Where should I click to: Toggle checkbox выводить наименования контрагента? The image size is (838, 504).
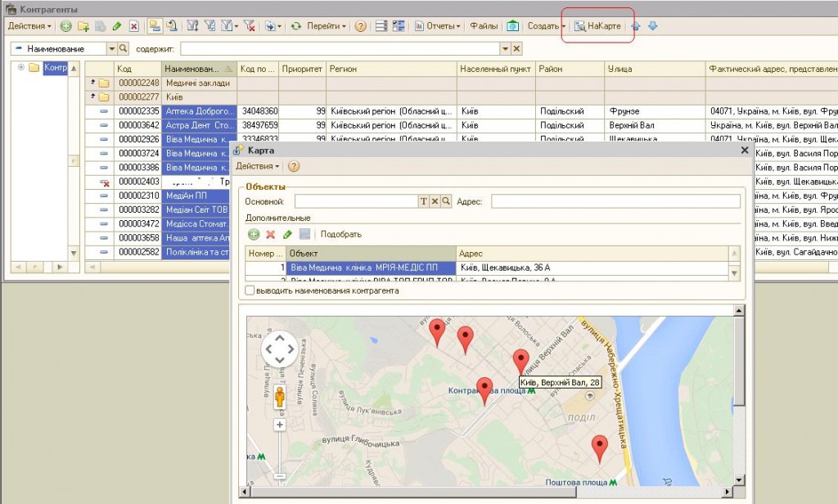[250, 290]
